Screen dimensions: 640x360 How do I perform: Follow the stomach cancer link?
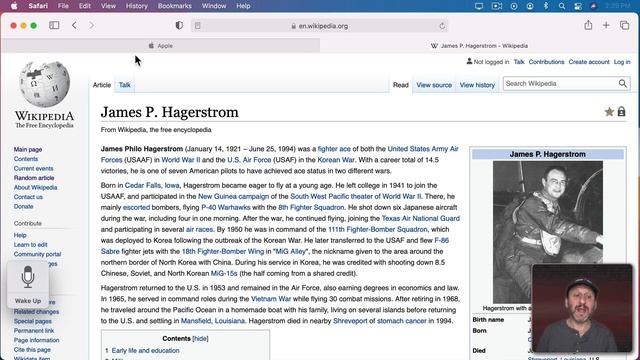[x=401, y=321]
